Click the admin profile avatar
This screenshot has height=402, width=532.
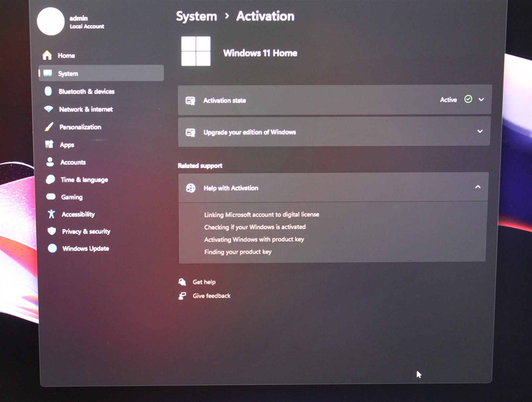(x=51, y=21)
